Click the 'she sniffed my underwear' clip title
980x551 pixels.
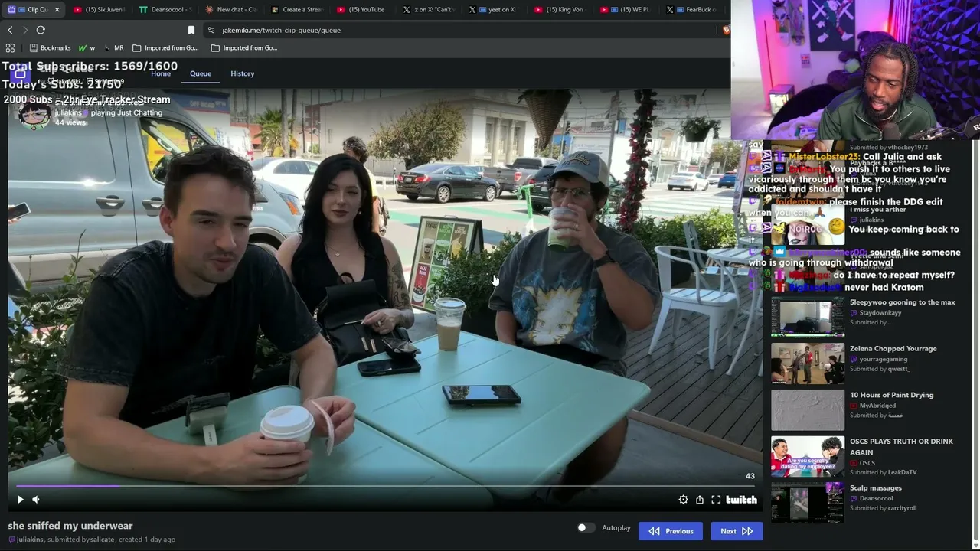click(70, 526)
